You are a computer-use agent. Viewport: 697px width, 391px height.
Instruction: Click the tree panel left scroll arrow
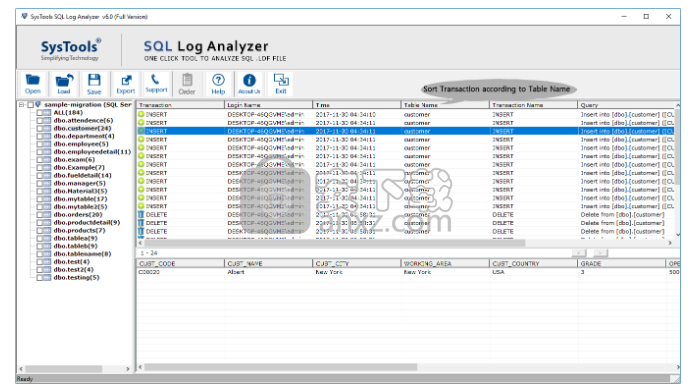point(21,369)
